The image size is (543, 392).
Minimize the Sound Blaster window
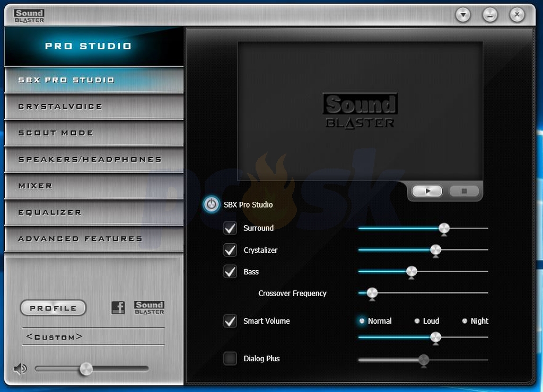[490, 15]
